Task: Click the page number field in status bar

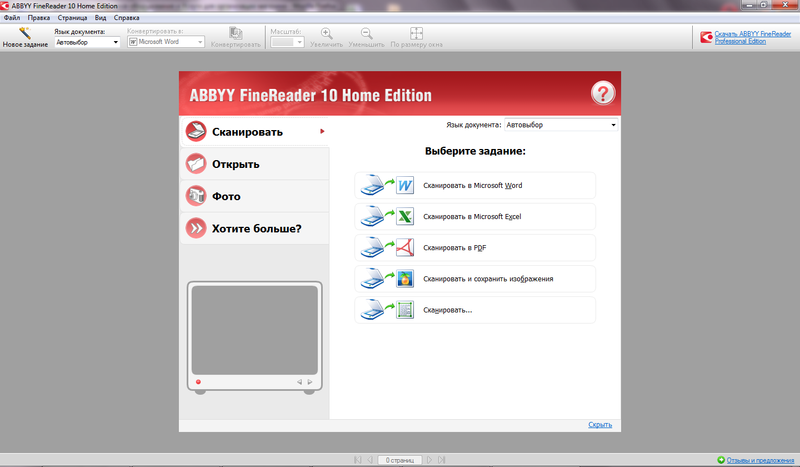Action: point(399,460)
